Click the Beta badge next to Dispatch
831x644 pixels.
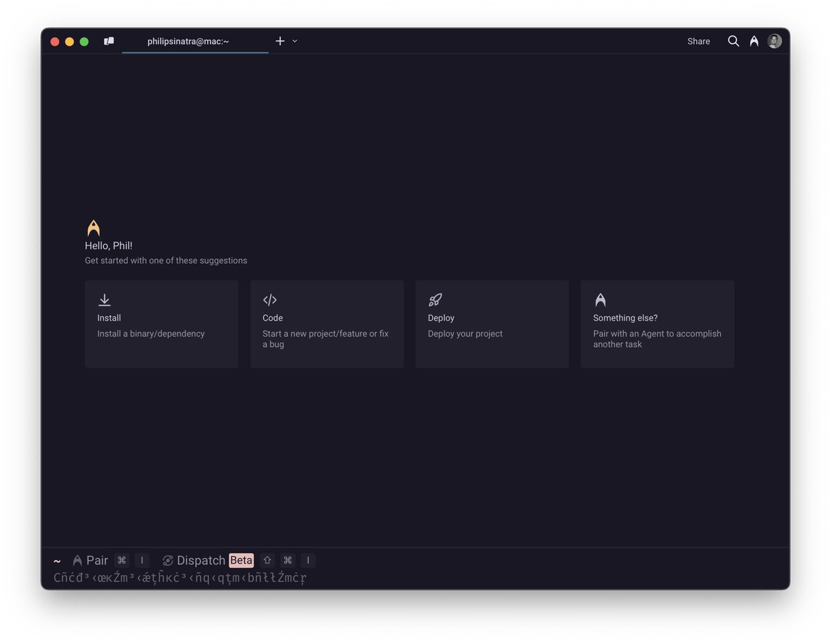[x=242, y=560]
